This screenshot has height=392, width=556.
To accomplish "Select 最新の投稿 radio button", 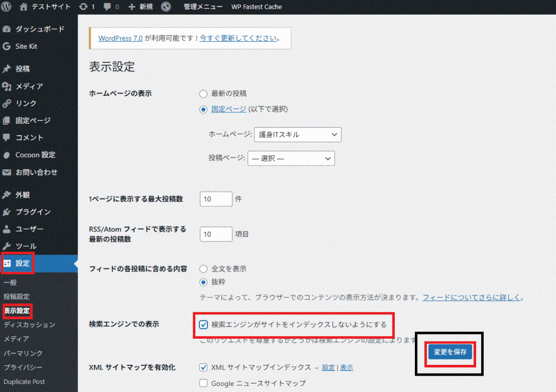I will click(x=203, y=94).
